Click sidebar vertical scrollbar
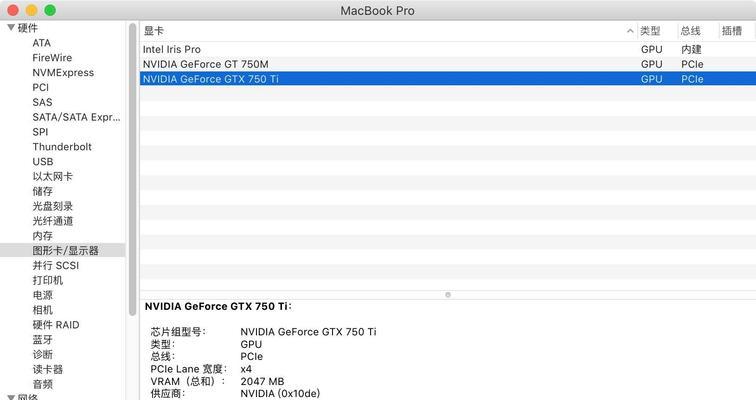This screenshot has width=756, height=400. click(133, 169)
